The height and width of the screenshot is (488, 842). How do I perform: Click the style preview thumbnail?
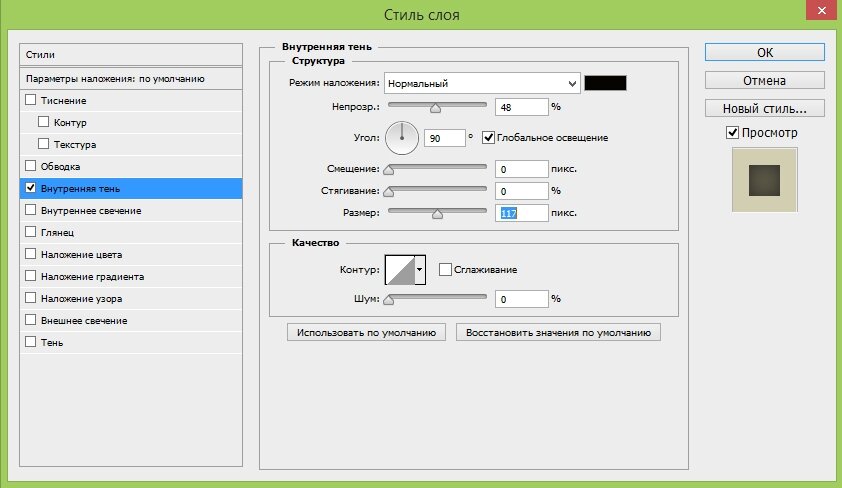[x=765, y=180]
